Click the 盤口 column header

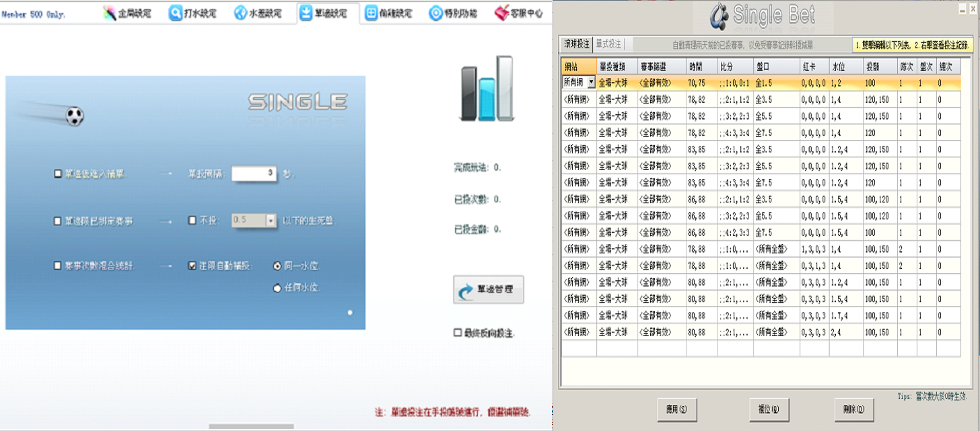[777, 67]
